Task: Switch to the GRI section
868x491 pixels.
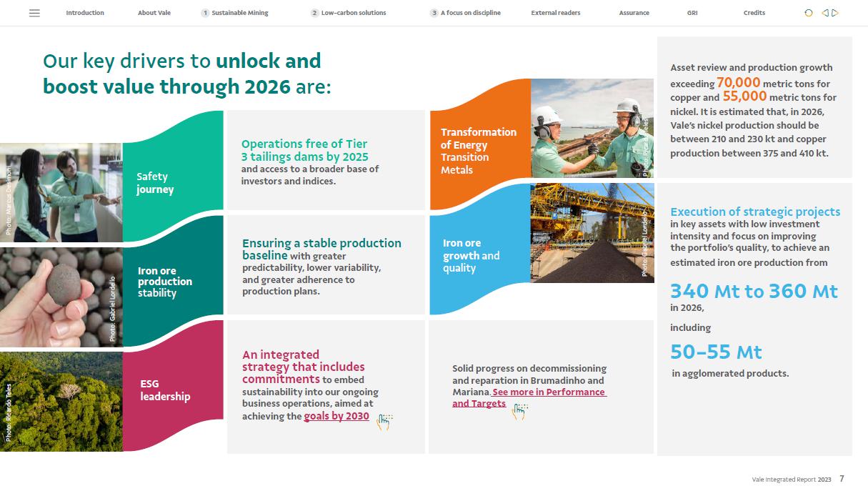Action: [692, 13]
